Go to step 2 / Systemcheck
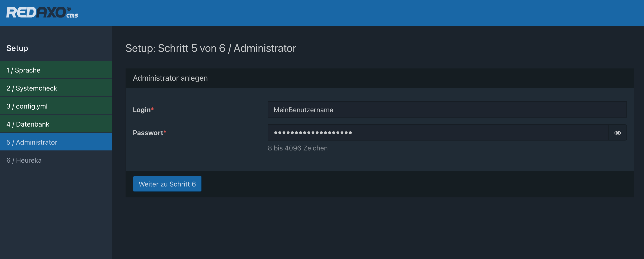Image resolution: width=644 pixels, height=259 pixels. coord(56,88)
